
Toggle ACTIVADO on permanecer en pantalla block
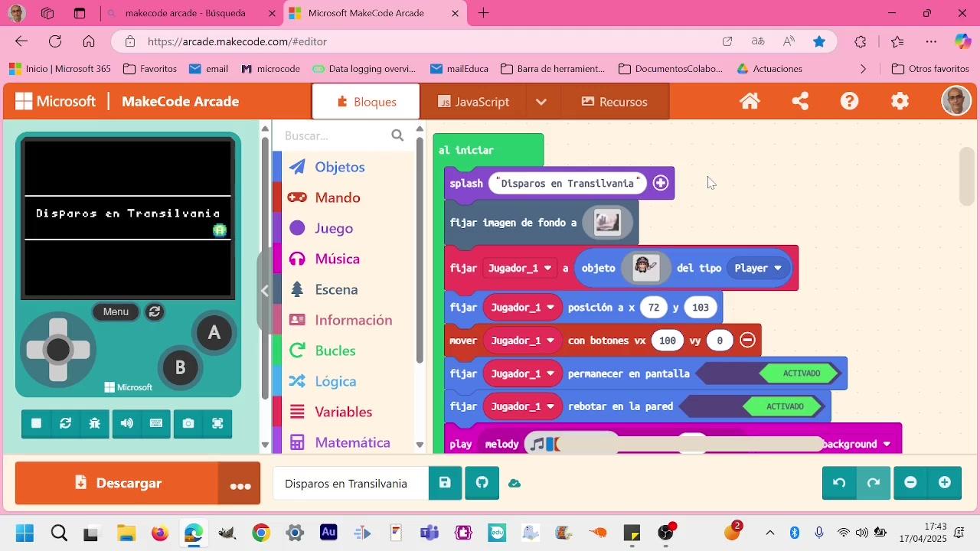pyautogui.click(x=801, y=373)
